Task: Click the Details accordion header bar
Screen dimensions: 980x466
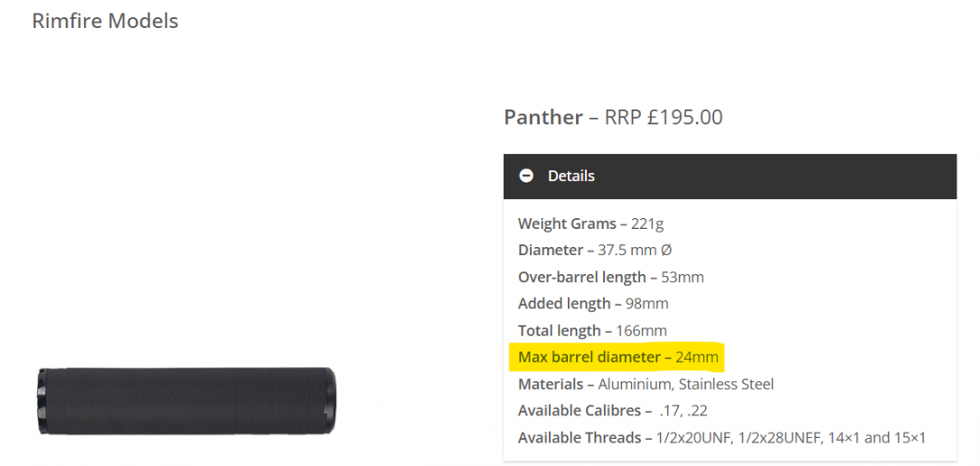Action: (730, 176)
